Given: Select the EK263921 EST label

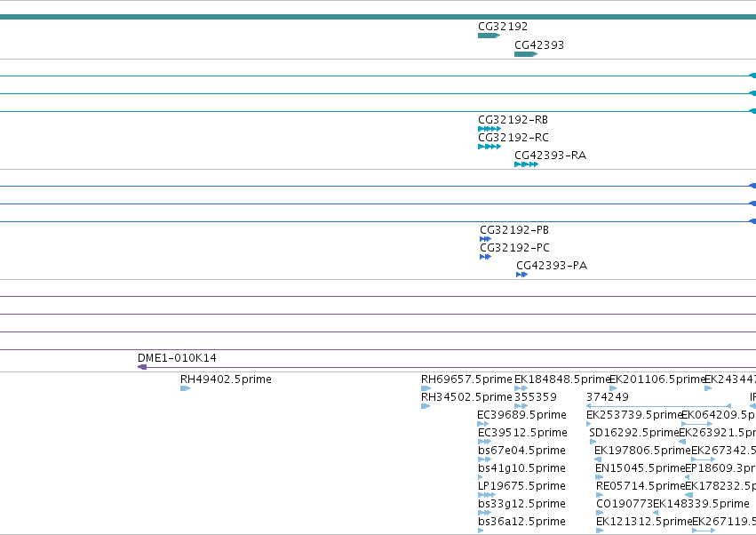Looking at the screenshot, I should (x=718, y=433).
